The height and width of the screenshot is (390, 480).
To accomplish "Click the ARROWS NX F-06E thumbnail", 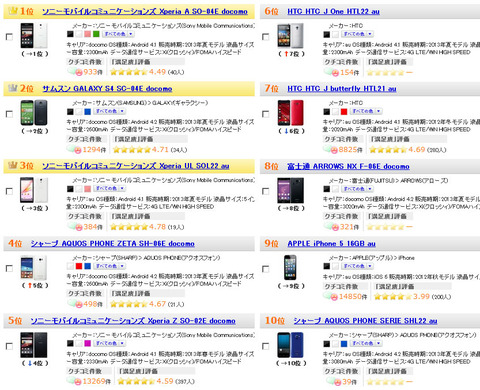I will 290,190.
